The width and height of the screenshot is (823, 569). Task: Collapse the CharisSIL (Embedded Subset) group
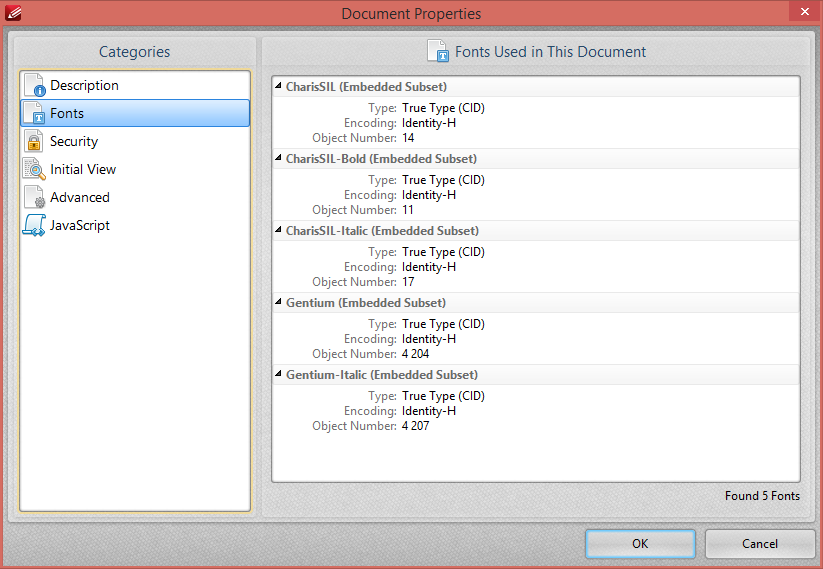[x=278, y=86]
